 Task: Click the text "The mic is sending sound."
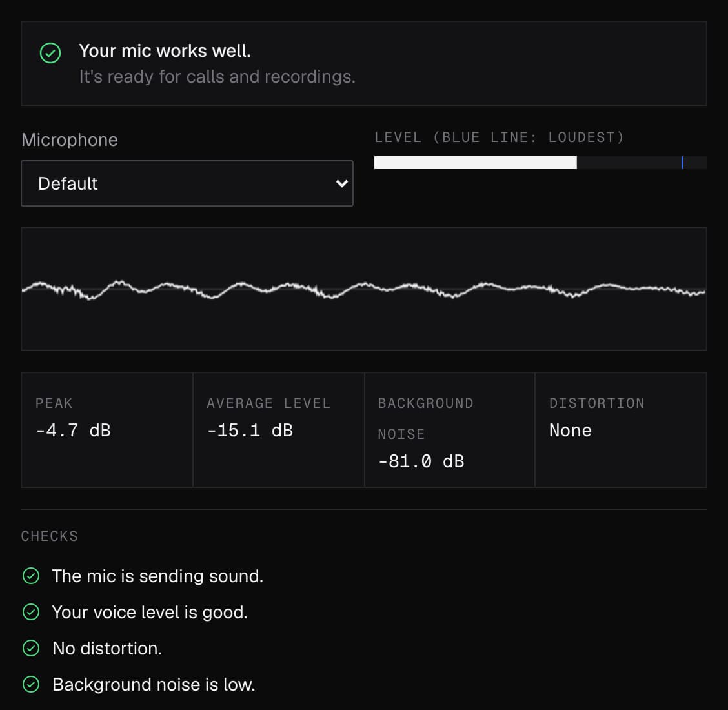click(x=158, y=576)
